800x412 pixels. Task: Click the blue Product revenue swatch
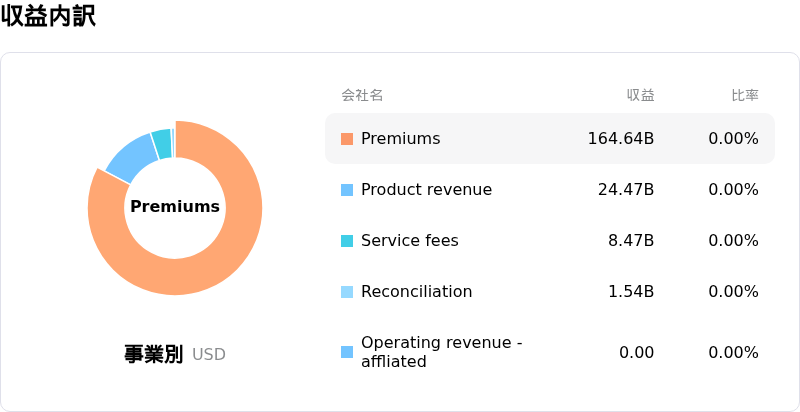[347, 190]
